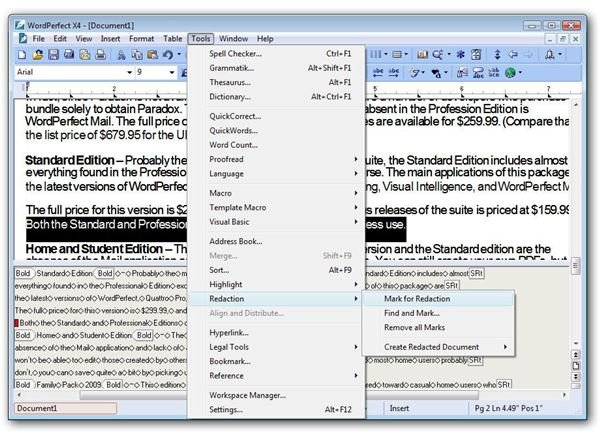
Task: Click the Autoscroll double-arrow icon
Action: pyautogui.click(x=497, y=54)
